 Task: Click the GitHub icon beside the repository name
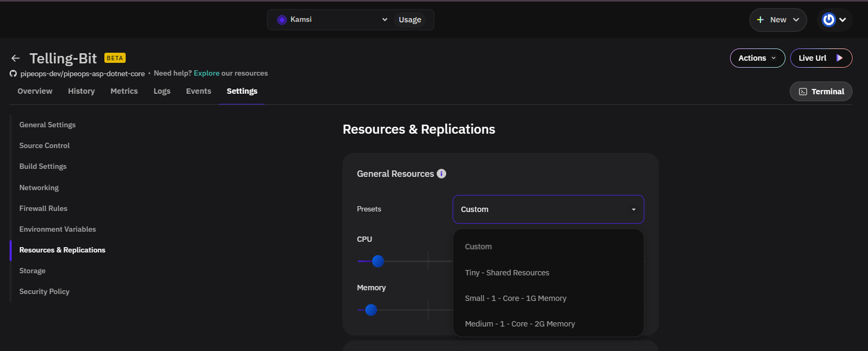(13, 74)
